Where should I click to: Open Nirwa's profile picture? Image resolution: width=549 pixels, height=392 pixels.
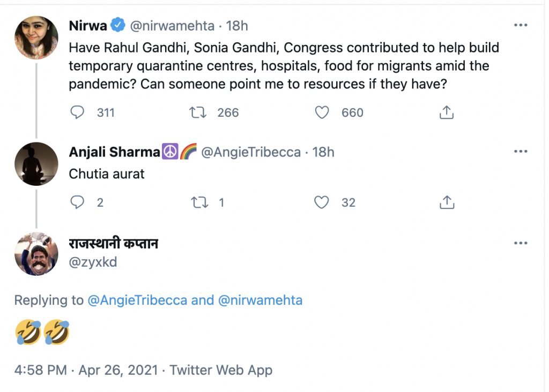(36, 37)
